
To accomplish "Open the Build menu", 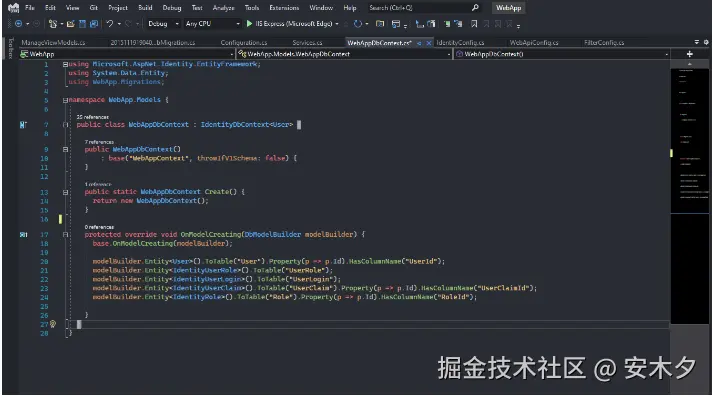I will pos(146,8).
